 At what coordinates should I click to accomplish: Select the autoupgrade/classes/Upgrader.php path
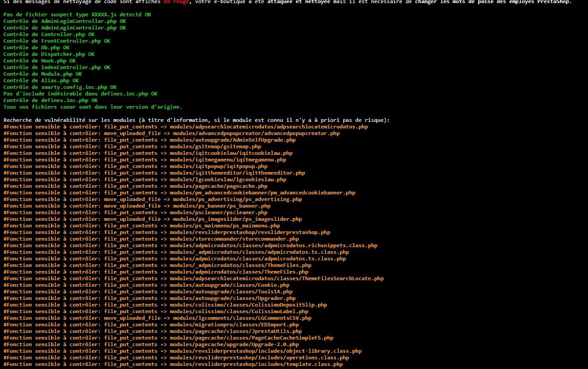click(x=233, y=298)
